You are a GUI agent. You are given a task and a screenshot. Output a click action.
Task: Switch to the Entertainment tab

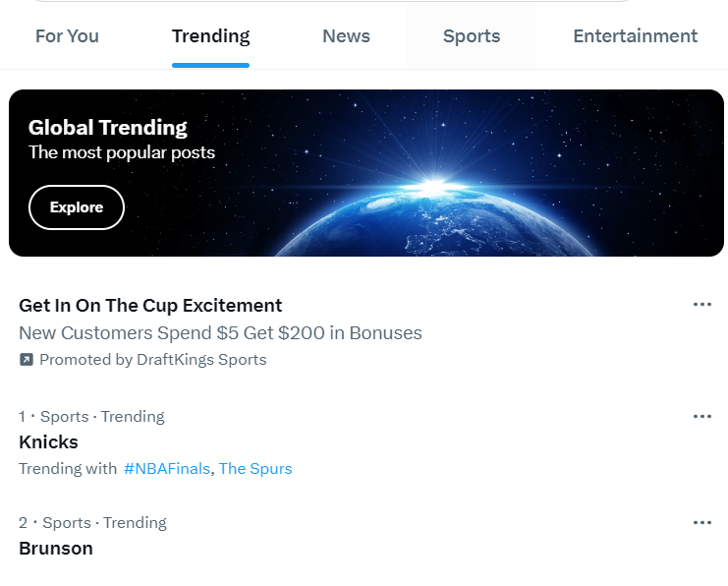click(x=635, y=36)
